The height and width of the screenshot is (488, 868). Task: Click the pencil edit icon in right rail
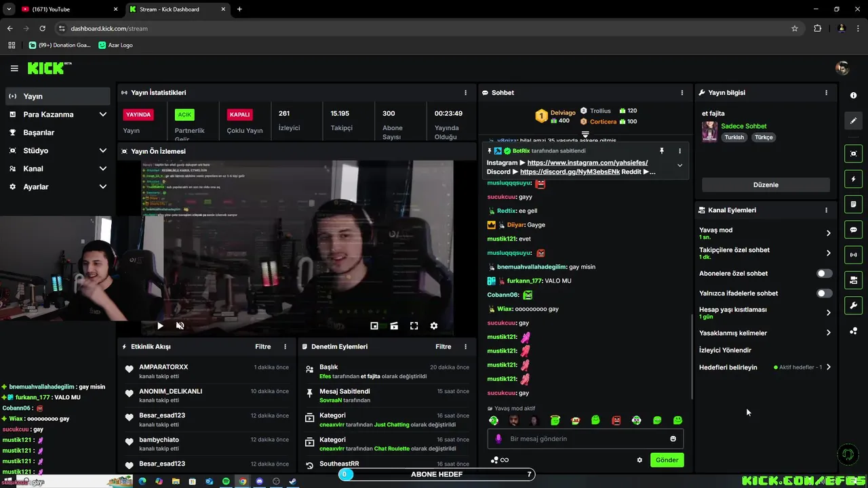coord(854,121)
